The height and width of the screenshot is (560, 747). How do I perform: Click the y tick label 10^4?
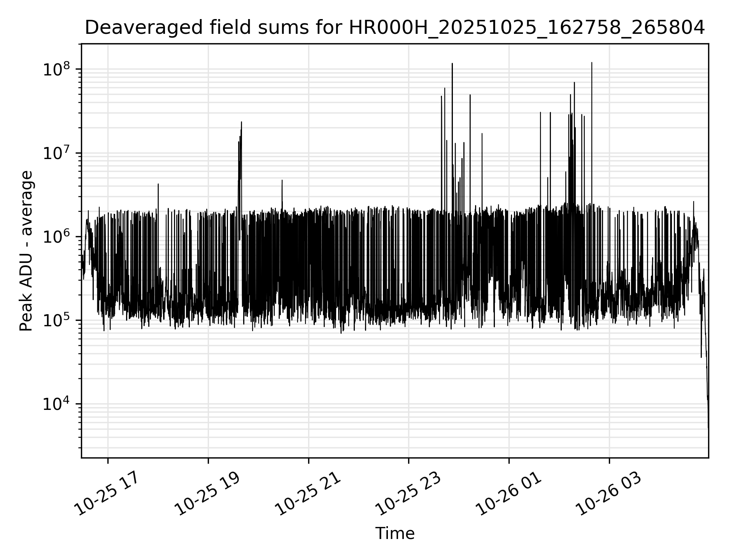pyautogui.click(x=56, y=404)
